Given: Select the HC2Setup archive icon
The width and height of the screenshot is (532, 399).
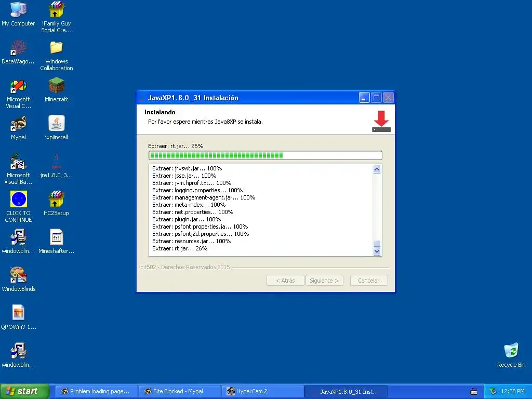Looking at the screenshot, I should click(x=56, y=199).
